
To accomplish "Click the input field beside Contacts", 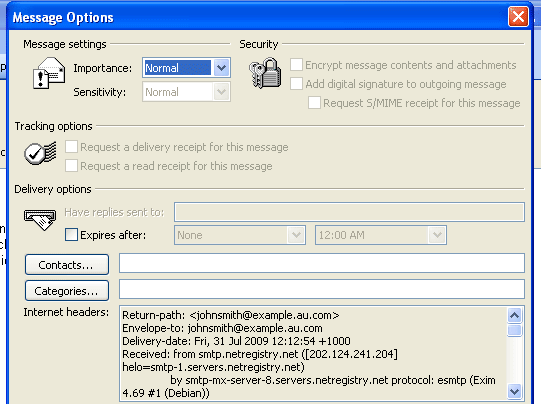I will 322,263.
